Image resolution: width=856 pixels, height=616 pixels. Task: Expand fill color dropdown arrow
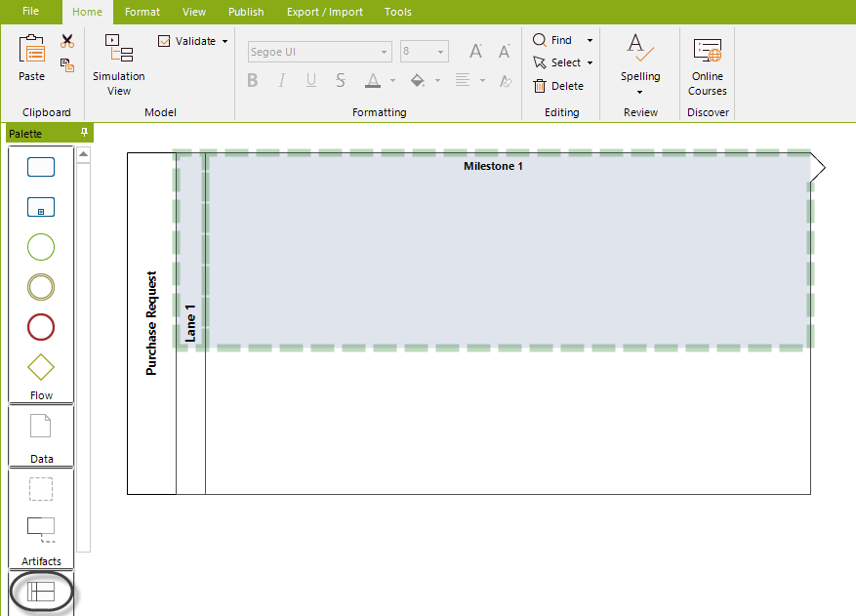point(438,81)
